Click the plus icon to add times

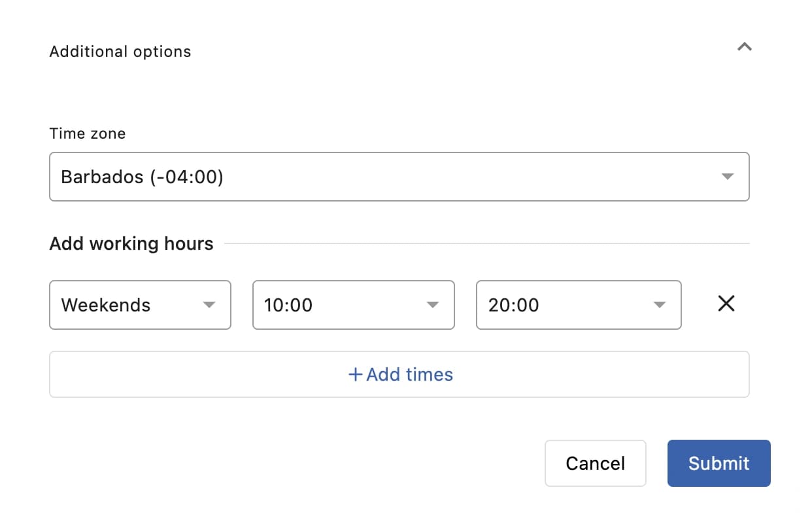point(355,374)
